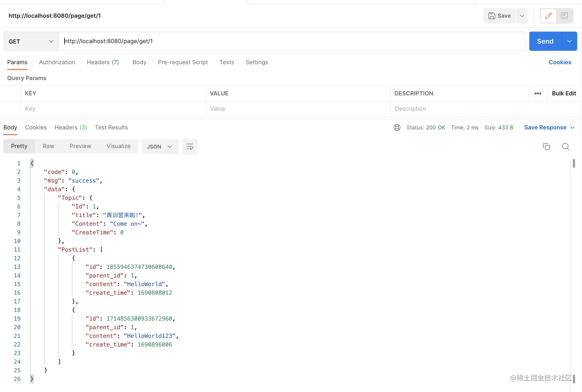Copy the response with copy icon
The image size is (582, 392).
(x=547, y=147)
